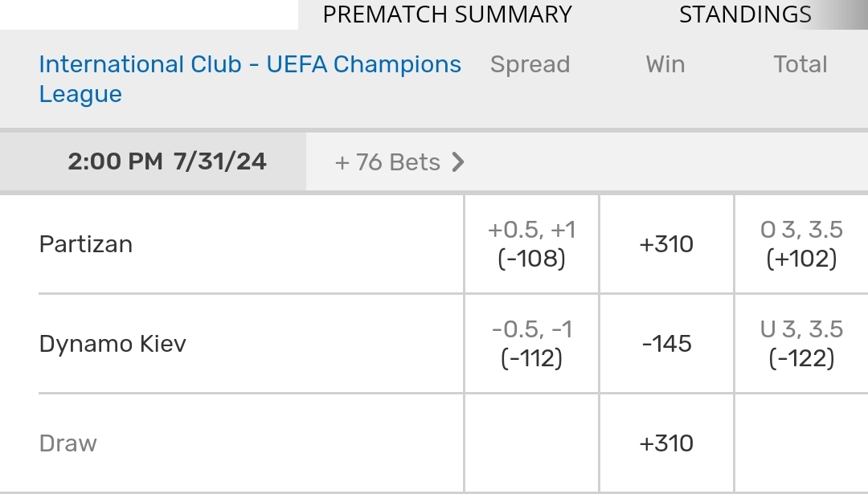Choose Under 3, 3.5 total (-122)

(801, 344)
